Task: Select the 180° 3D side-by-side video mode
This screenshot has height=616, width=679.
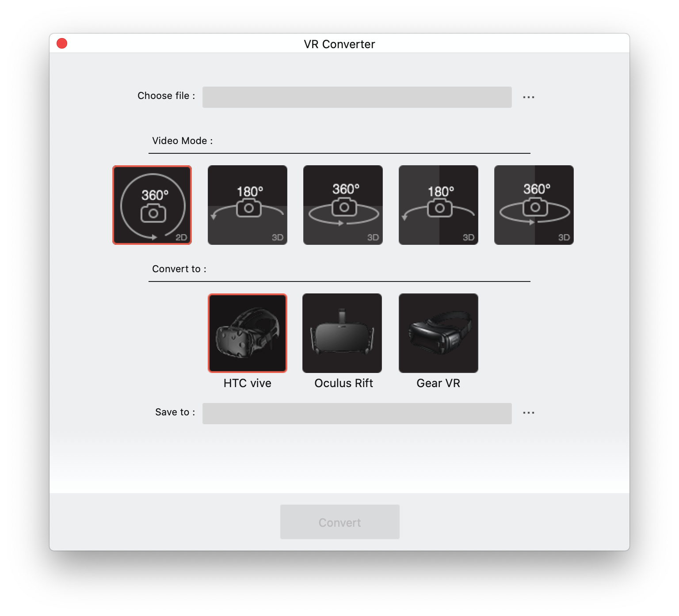Action: point(439,205)
